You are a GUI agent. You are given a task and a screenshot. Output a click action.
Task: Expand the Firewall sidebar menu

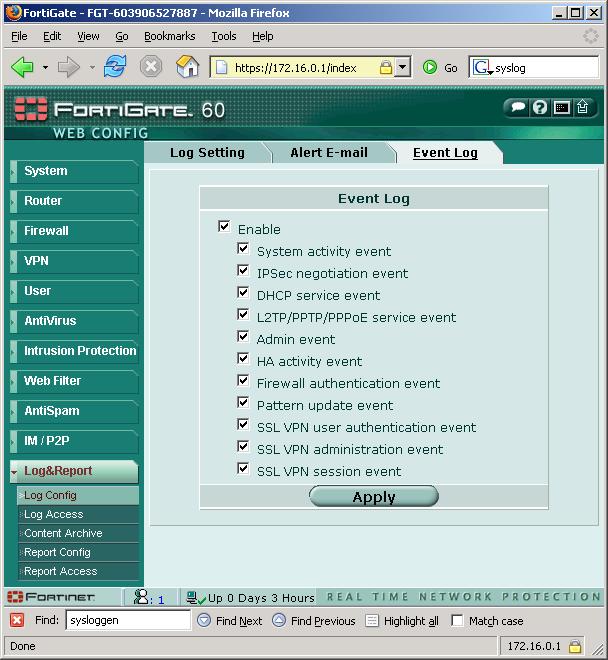(x=75, y=231)
